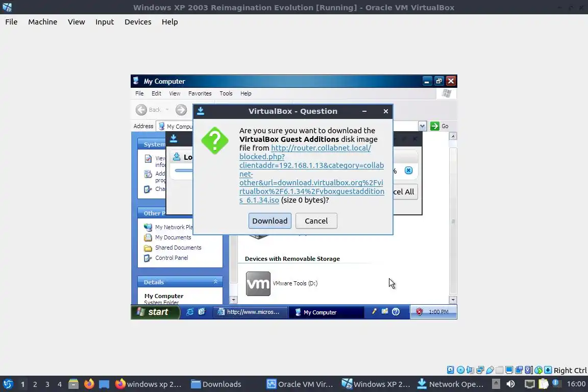Click the download progress bar
Viewport: 588px width, 392px height.
point(183,170)
